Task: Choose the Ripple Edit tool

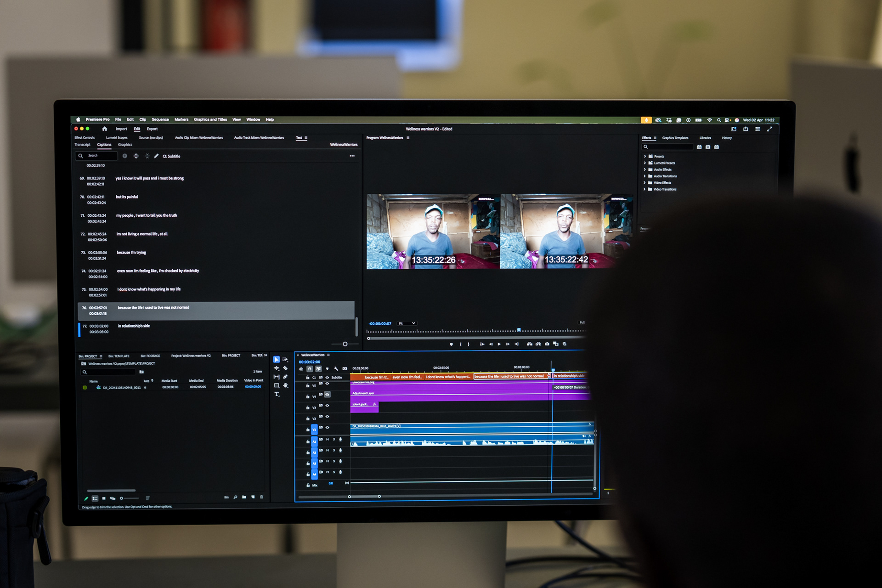Action: click(277, 368)
